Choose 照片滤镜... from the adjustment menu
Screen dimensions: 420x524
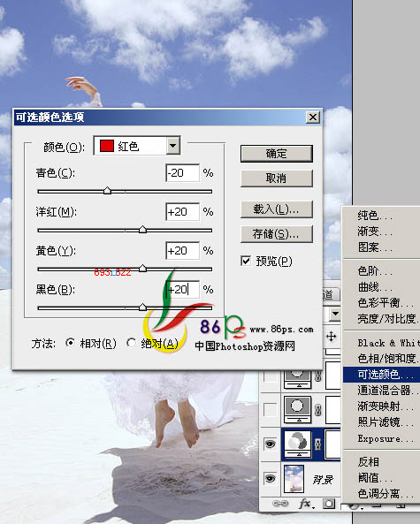pyautogui.click(x=382, y=421)
